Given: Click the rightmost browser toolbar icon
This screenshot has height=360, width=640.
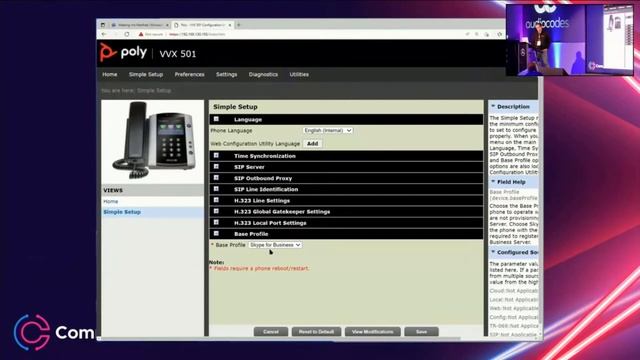Looking at the screenshot, I should (500, 34).
